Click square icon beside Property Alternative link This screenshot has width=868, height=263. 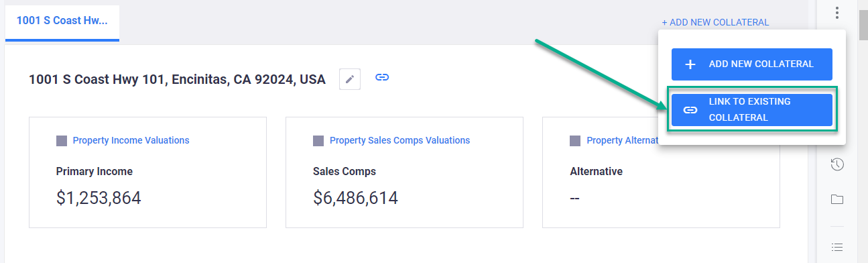coord(575,141)
